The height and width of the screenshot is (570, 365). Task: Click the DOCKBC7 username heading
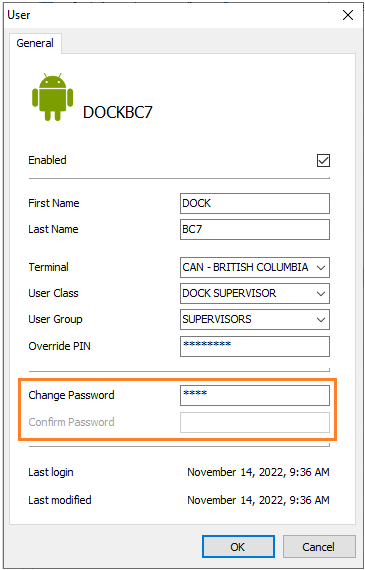pyautogui.click(x=117, y=112)
